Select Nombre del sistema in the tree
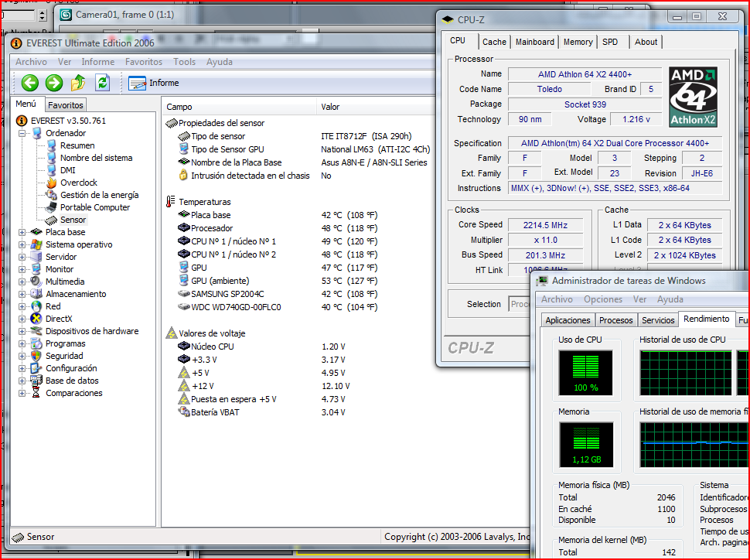The height and width of the screenshot is (560, 750). tap(96, 158)
